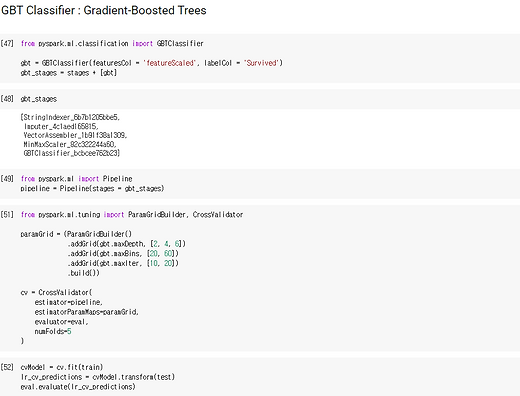Place cursor on pipeline = Pipeline(stages) line
This screenshot has width=520, height=396.
click(x=92, y=188)
